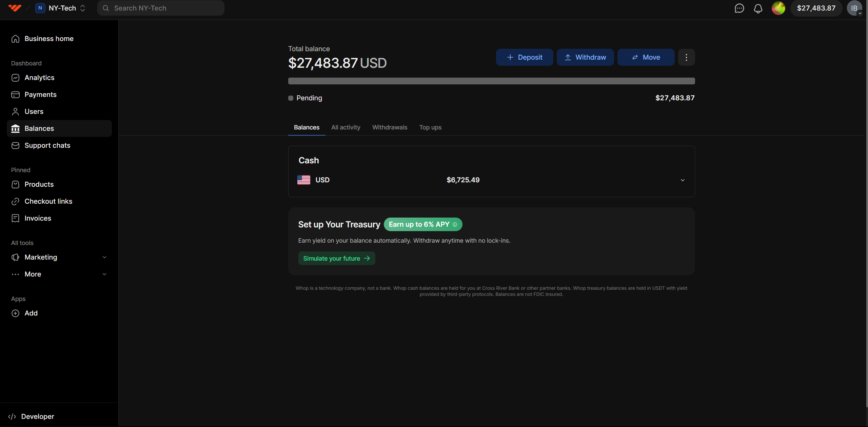Collapse the Marketing section
This screenshot has width=868, height=427.
104,257
